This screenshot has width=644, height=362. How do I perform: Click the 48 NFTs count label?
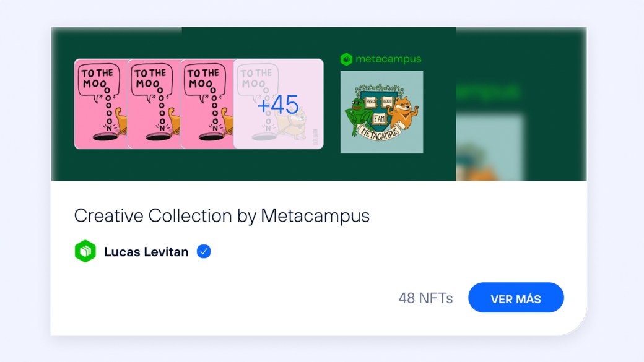(x=425, y=298)
